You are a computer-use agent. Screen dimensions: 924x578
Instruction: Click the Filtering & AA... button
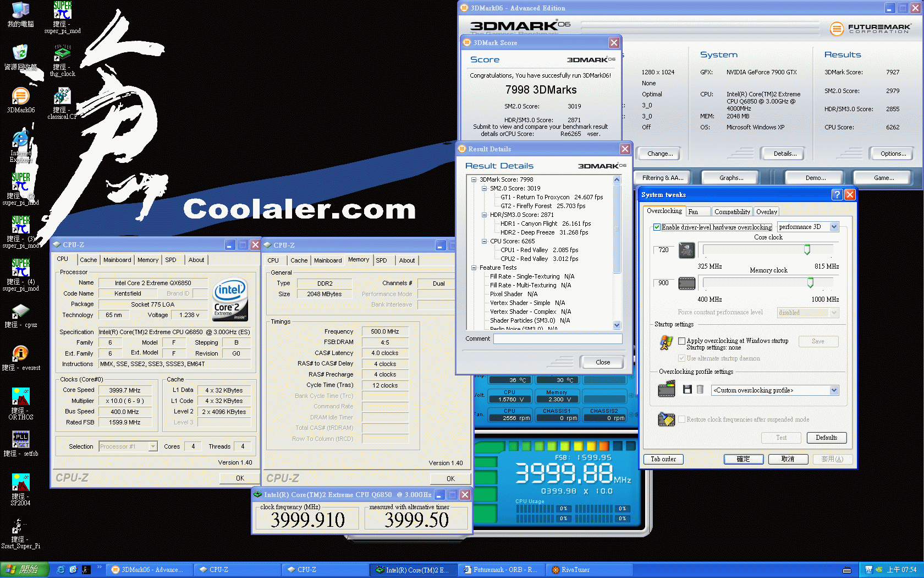[663, 178]
